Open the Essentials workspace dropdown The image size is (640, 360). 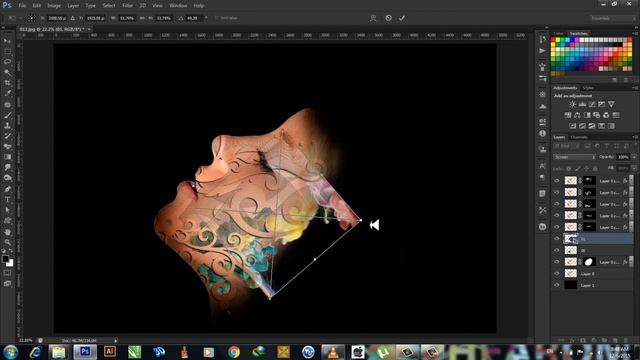pyautogui.click(x=613, y=18)
